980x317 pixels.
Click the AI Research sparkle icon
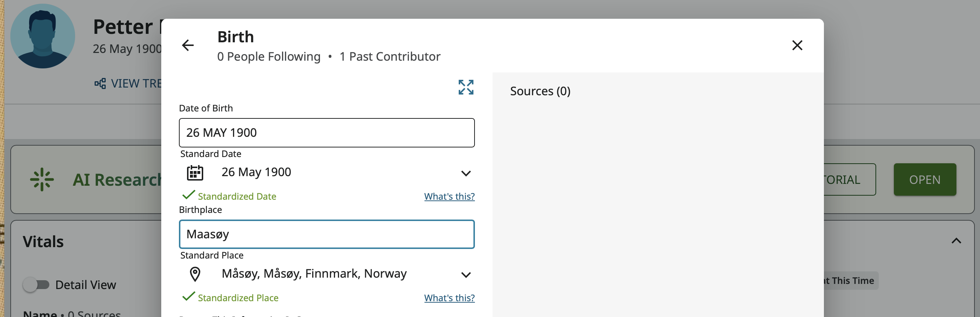click(x=42, y=179)
